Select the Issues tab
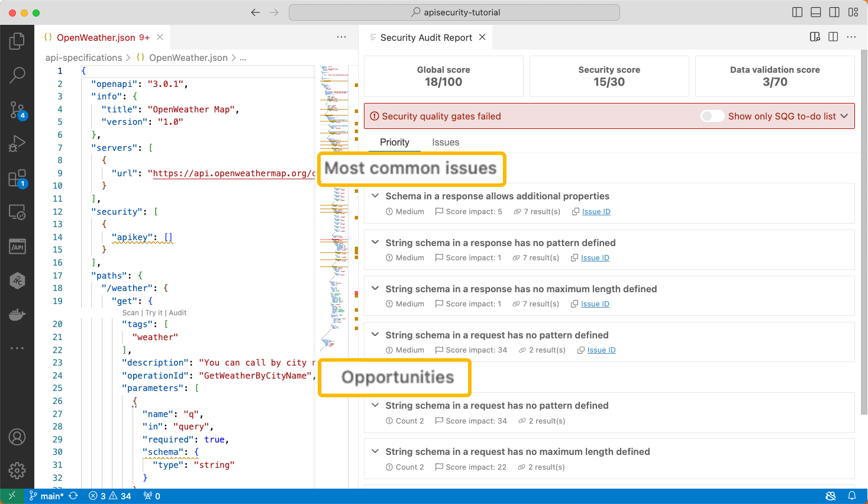The image size is (868, 504). pyautogui.click(x=446, y=142)
